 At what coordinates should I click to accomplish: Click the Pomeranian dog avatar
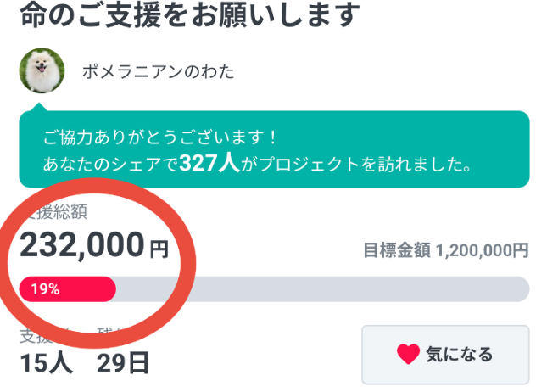42,72
